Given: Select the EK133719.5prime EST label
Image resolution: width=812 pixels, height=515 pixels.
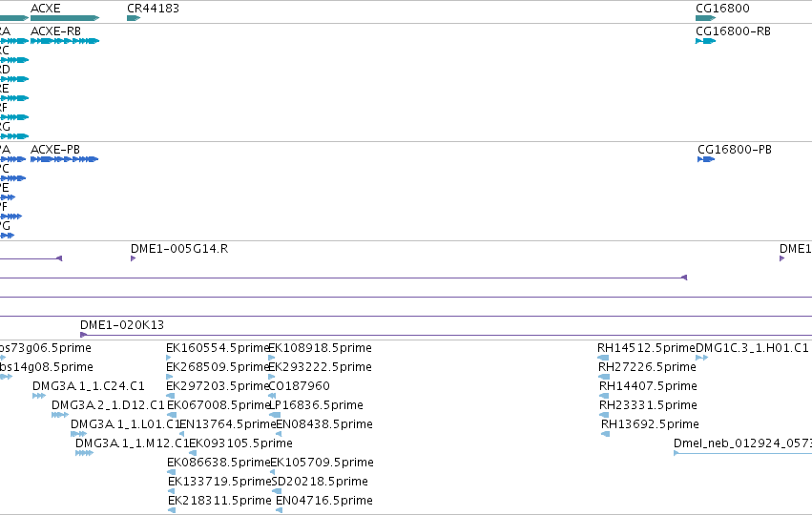Looking at the screenshot, I should [x=220, y=482].
